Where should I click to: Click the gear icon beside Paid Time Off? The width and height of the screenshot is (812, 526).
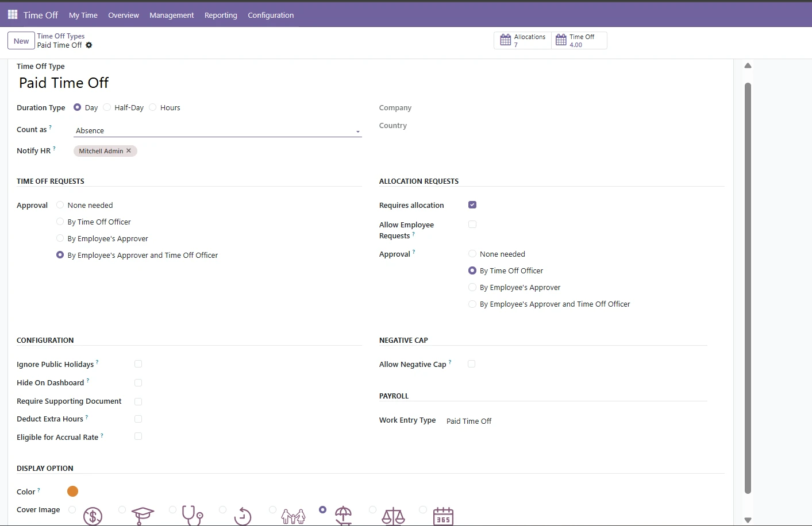89,45
